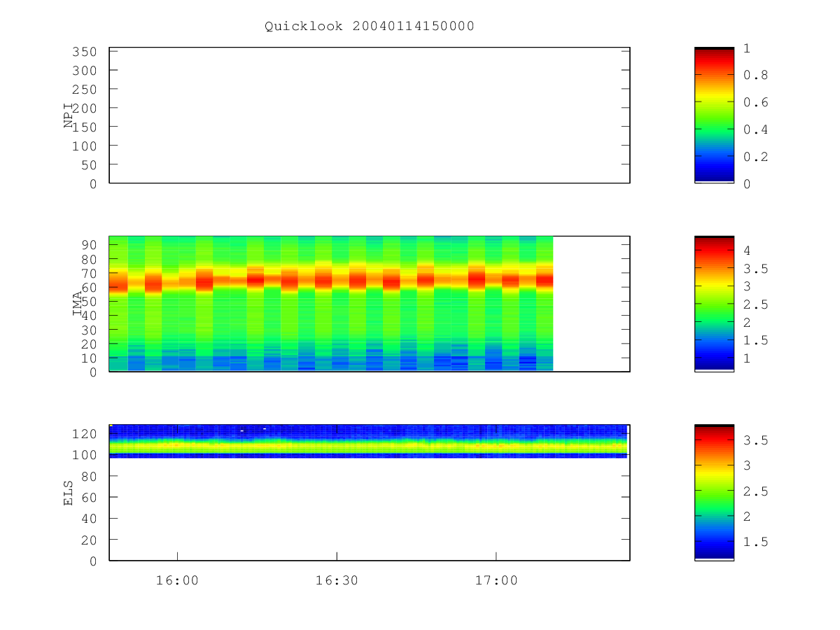Click the 4 label on IMA colorbar
840x630 pixels.
click(747, 250)
